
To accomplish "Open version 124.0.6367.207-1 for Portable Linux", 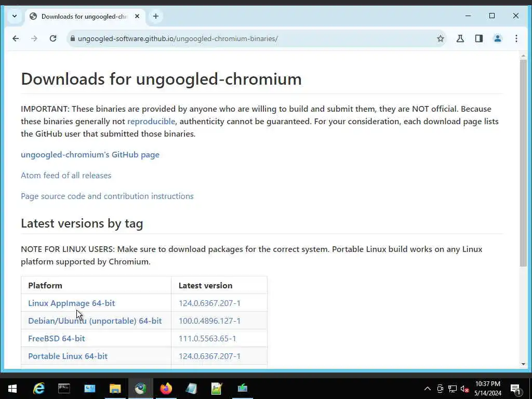I will [210, 356].
